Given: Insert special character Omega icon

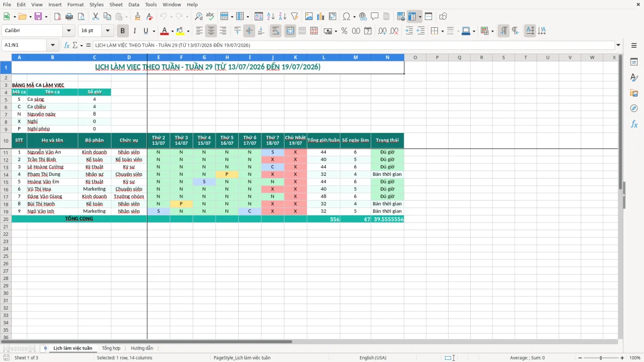Looking at the screenshot, I should (x=346, y=17).
